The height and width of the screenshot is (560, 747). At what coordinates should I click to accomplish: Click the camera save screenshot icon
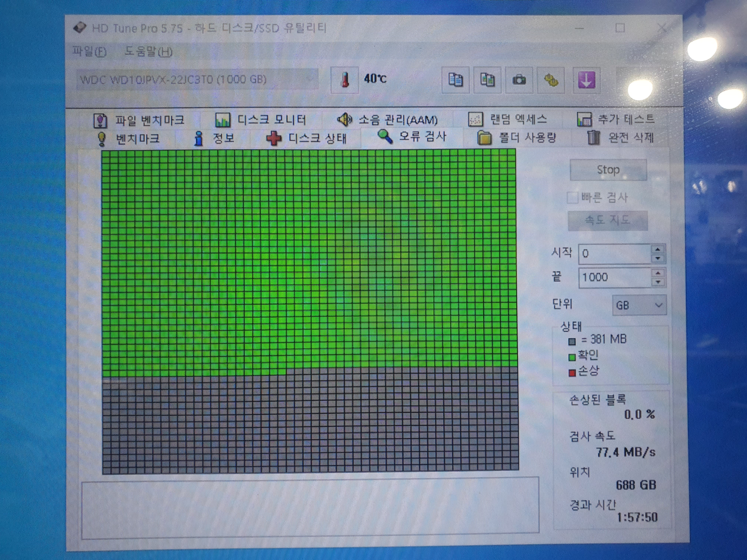[519, 80]
